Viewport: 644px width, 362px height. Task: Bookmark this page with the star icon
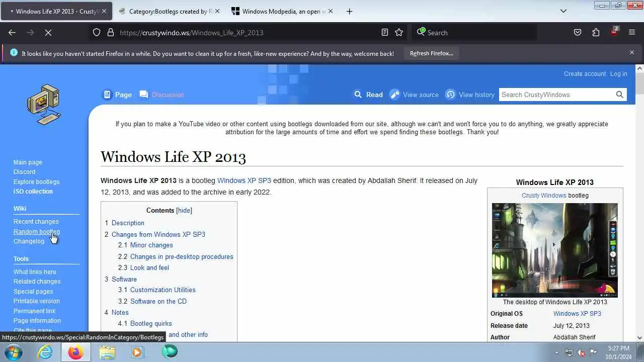[399, 33]
